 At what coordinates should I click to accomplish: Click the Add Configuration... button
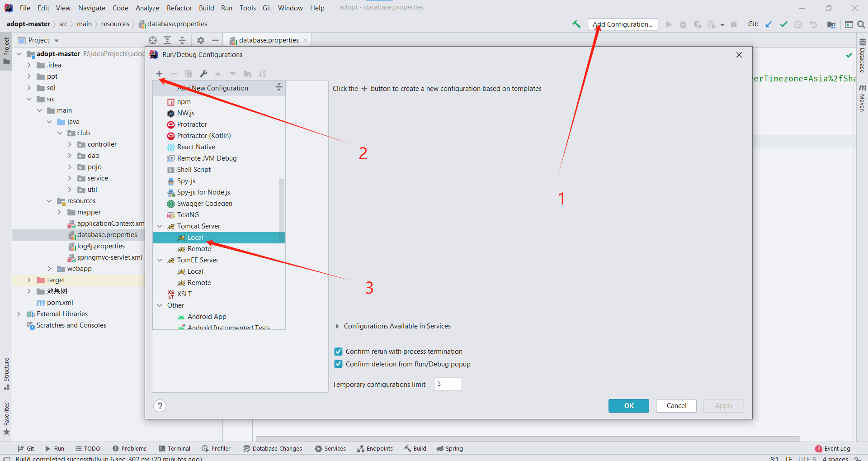click(623, 24)
